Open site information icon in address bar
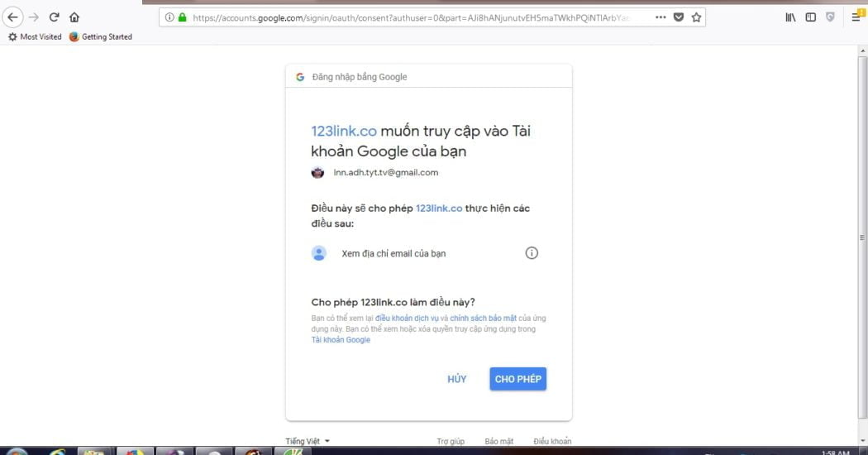 click(x=169, y=17)
